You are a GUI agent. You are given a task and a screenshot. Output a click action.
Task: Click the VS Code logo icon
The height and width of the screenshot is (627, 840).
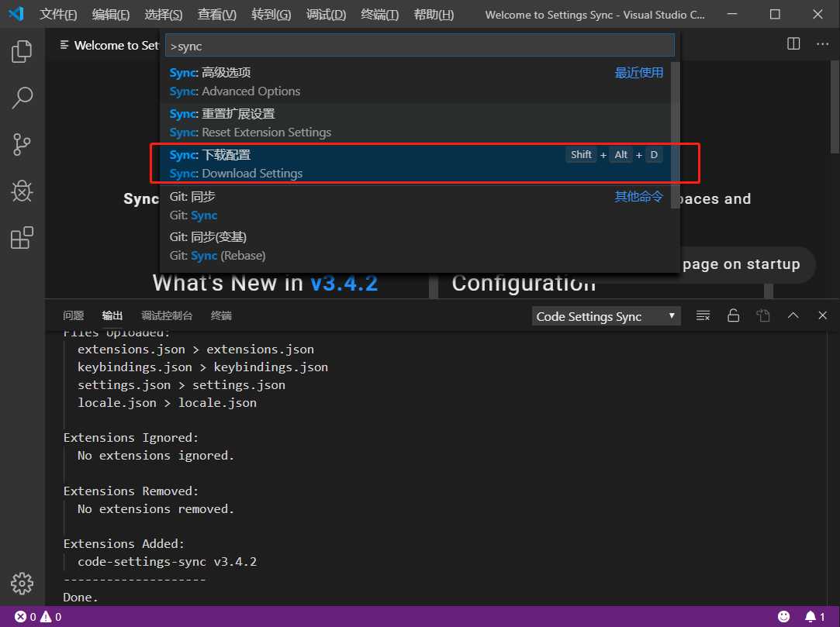pyautogui.click(x=16, y=14)
